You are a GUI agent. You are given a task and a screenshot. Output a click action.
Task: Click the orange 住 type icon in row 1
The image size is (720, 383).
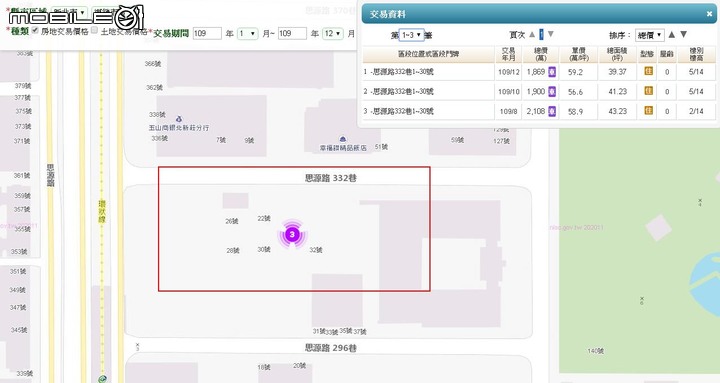(x=648, y=71)
